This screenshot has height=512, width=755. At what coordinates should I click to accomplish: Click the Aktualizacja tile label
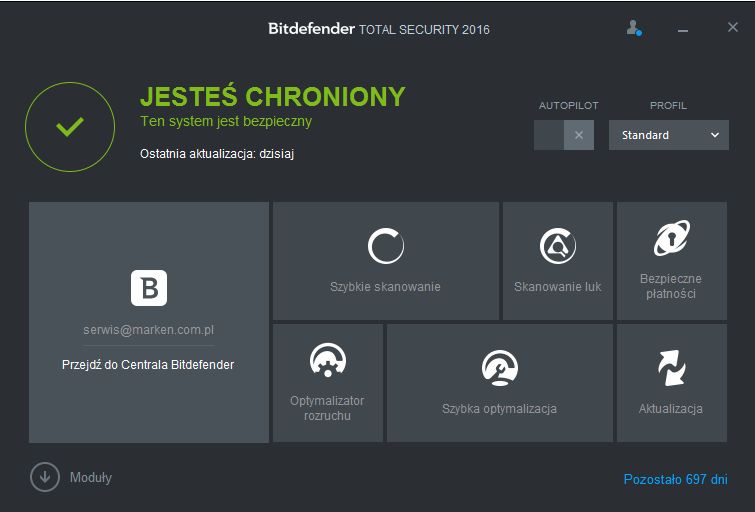[671, 409]
